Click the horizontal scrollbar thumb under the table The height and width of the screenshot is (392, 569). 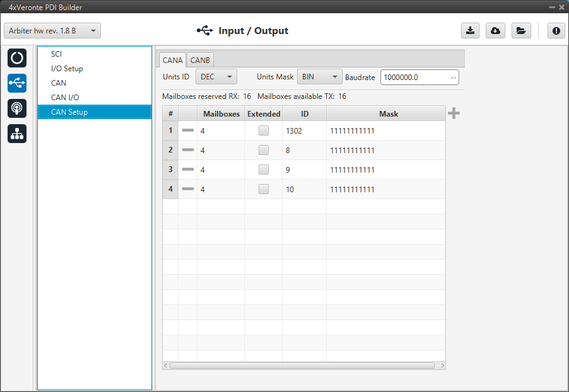[302, 366]
